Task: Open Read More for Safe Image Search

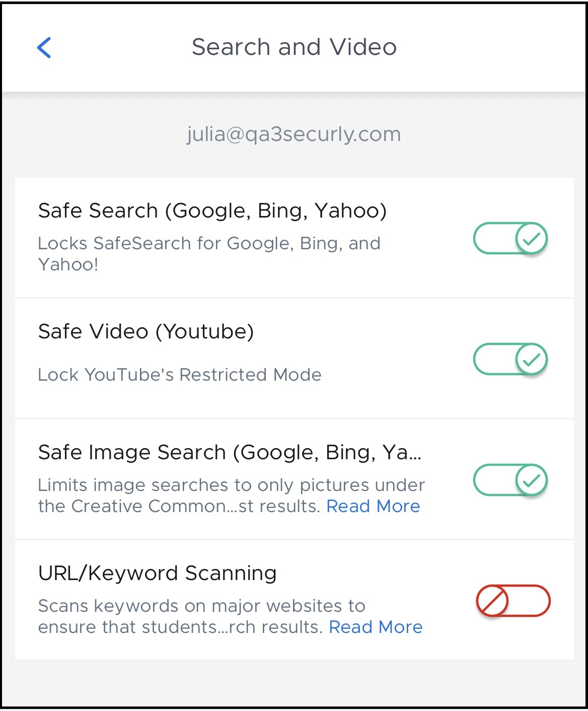Action: [373, 506]
